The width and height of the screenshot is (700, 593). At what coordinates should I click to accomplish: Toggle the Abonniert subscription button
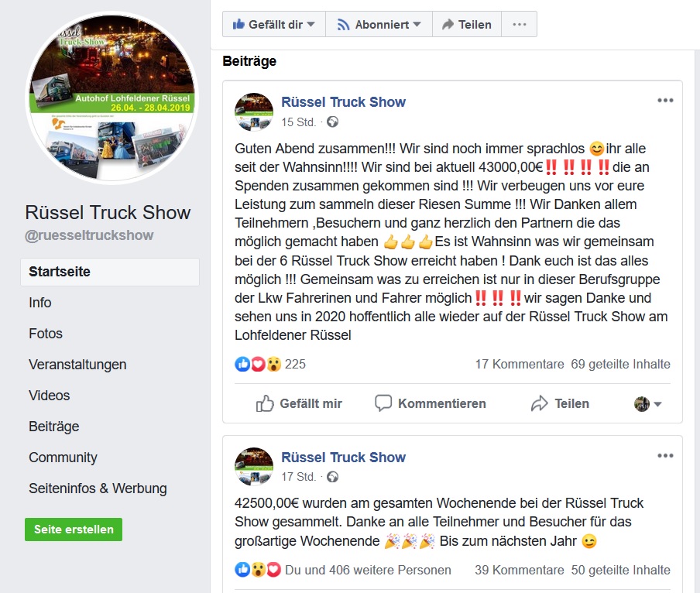pos(379,25)
